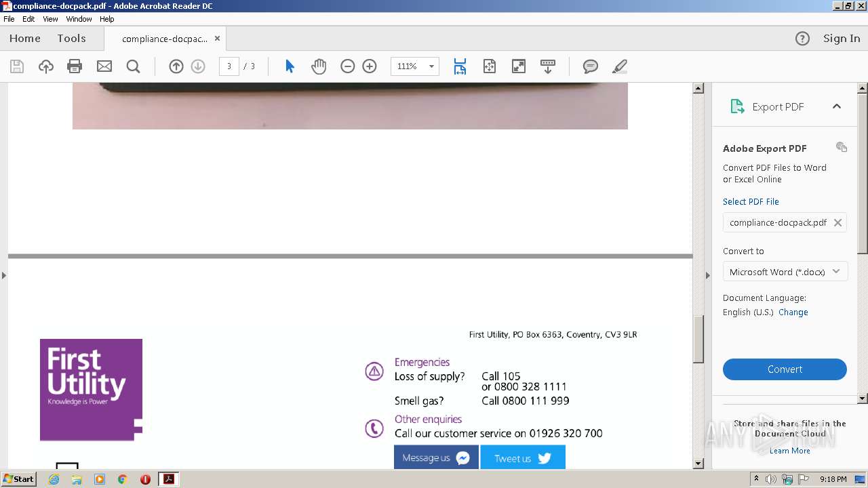Click the First Utility logo image
Screen dimensions: 868x488
pyautogui.click(x=91, y=390)
